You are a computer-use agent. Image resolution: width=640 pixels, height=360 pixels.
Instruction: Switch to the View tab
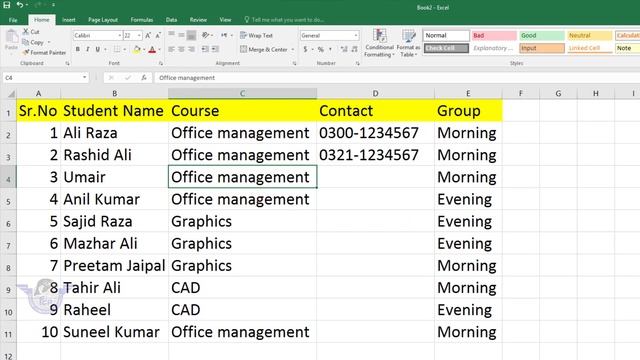[x=225, y=20]
